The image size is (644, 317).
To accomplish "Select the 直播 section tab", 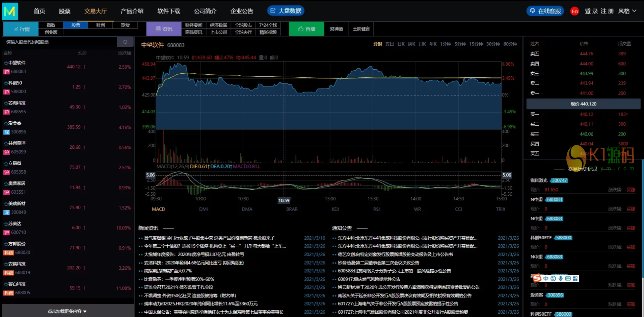I will pos(306,29).
